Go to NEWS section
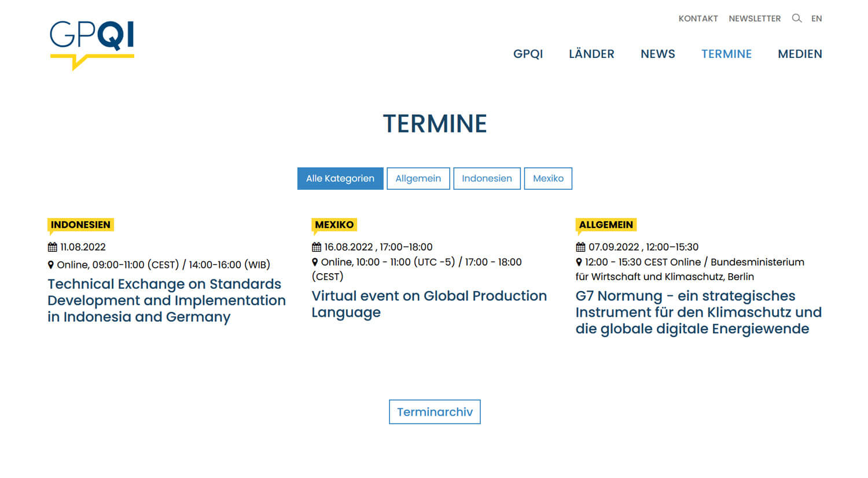This screenshot has height=478, width=868. click(657, 54)
